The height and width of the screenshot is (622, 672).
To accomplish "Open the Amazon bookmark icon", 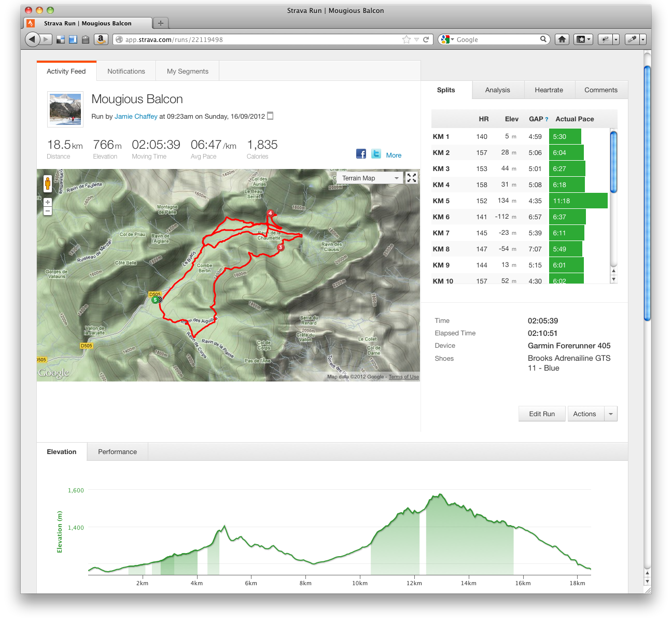I will click(101, 39).
